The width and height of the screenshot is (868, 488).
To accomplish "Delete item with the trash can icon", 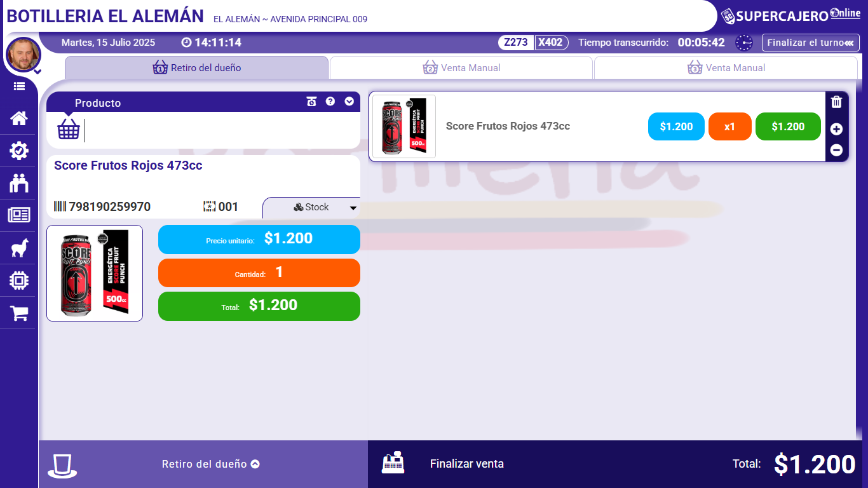I will (x=836, y=102).
